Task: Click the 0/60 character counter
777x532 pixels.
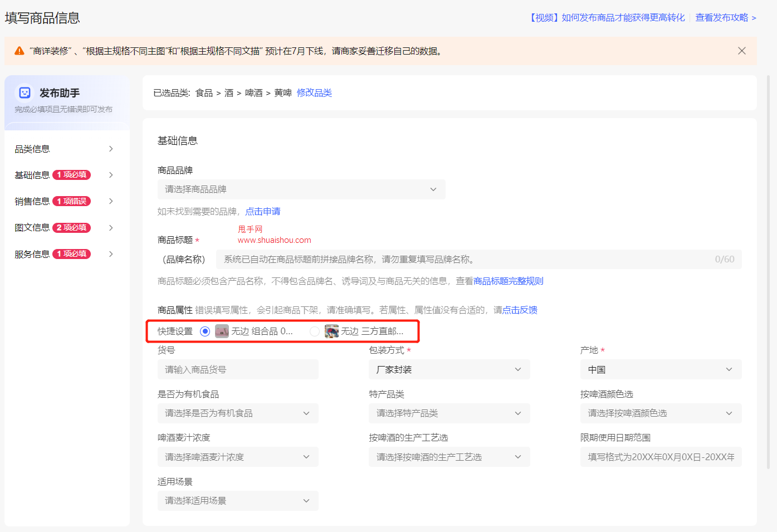Action: coord(725,260)
